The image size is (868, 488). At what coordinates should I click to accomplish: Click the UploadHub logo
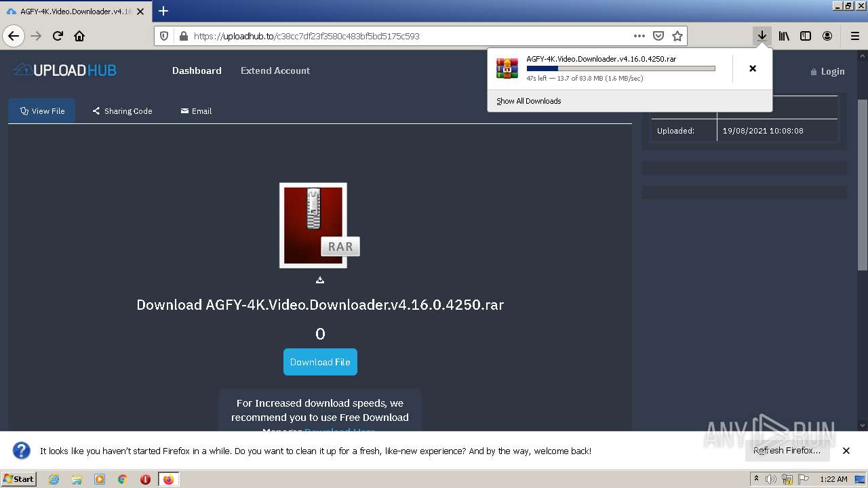pyautogui.click(x=65, y=70)
